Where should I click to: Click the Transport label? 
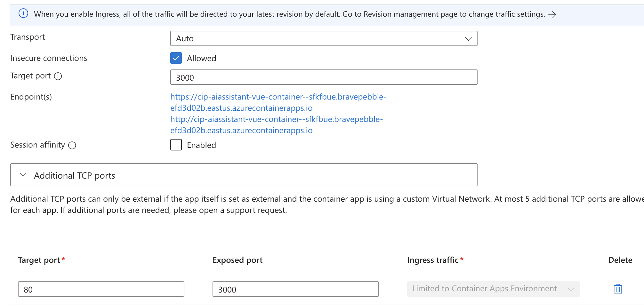coord(28,37)
